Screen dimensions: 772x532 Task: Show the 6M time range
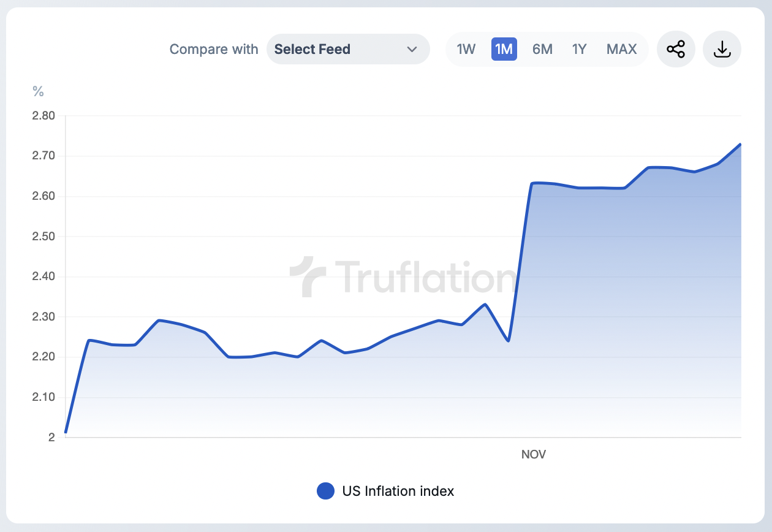[542, 49]
